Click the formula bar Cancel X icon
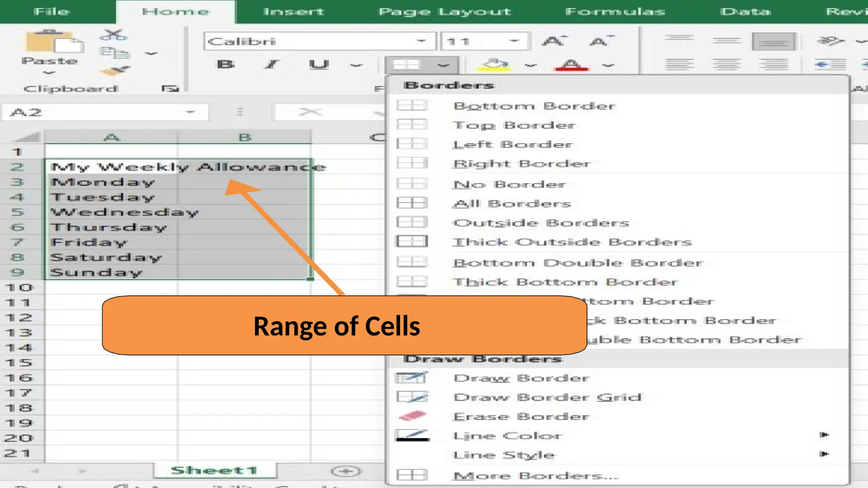 [x=310, y=112]
